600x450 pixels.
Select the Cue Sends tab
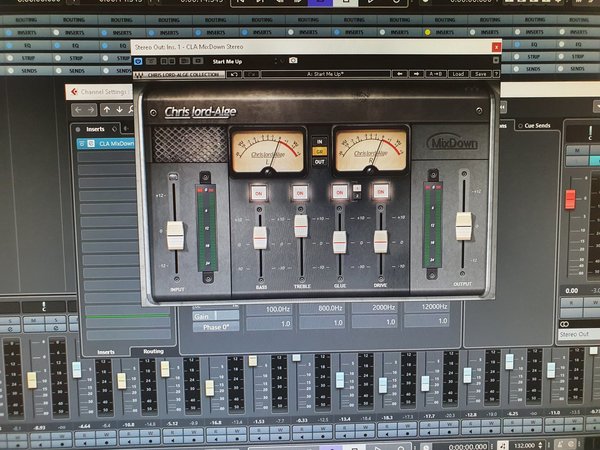coord(534,126)
